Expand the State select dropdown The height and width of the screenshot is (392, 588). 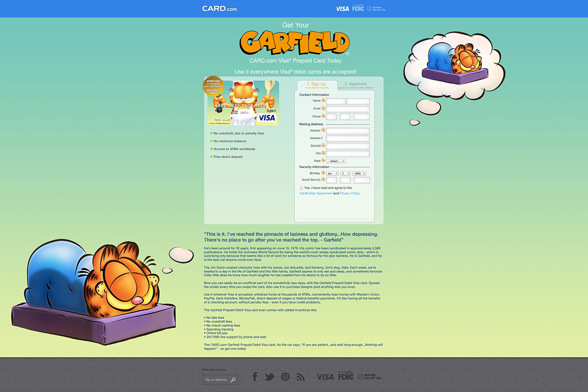(336, 161)
